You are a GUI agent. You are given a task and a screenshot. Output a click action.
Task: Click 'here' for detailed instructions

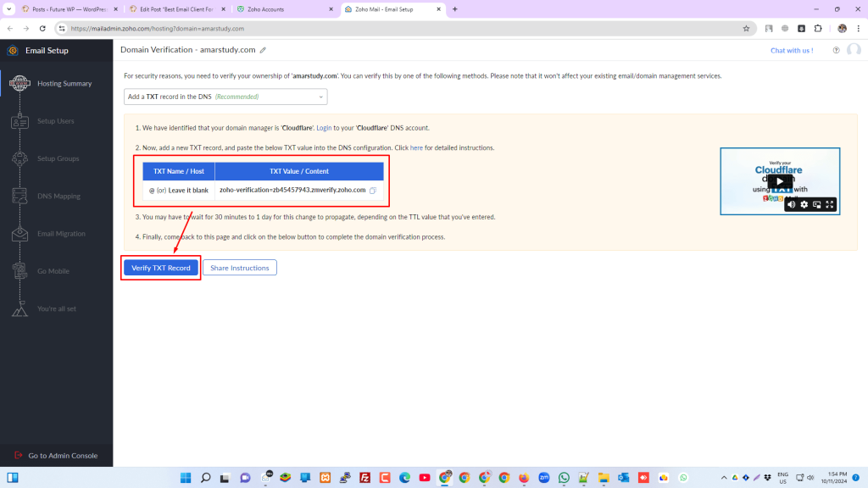pos(416,147)
